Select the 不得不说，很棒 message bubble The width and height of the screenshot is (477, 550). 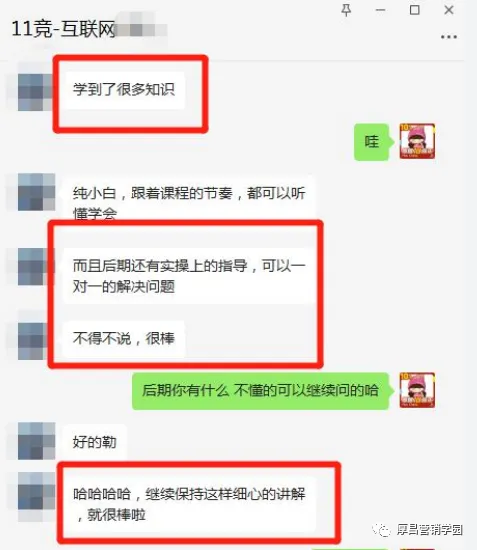pos(124,339)
